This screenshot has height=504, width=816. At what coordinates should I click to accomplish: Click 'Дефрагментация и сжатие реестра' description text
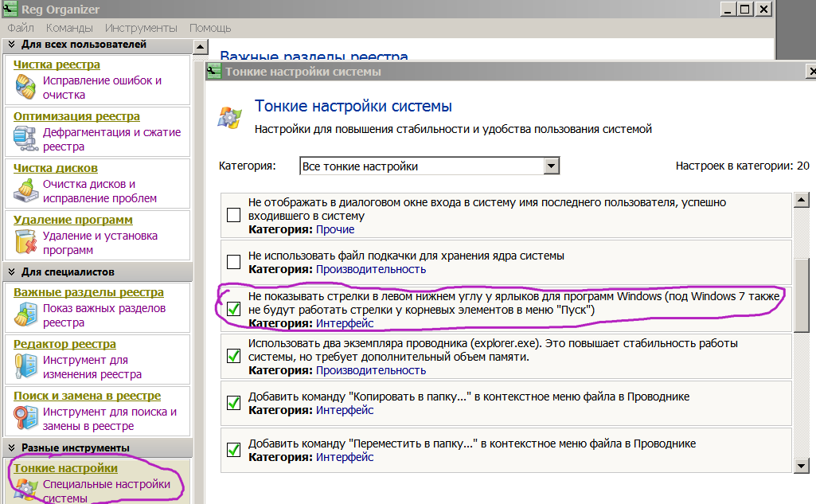coord(112,139)
